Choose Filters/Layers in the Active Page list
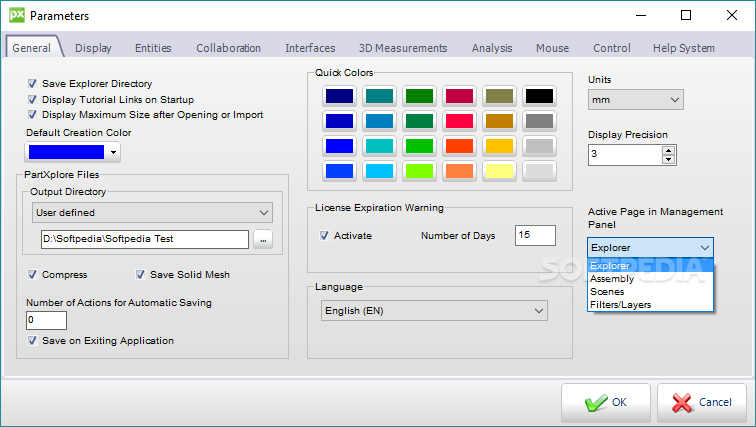The height and width of the screenshot is (427, 756). (x=650, y=305)
